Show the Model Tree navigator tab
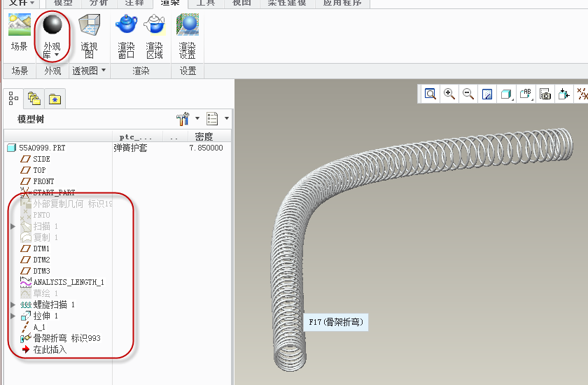 pos(13,99)
